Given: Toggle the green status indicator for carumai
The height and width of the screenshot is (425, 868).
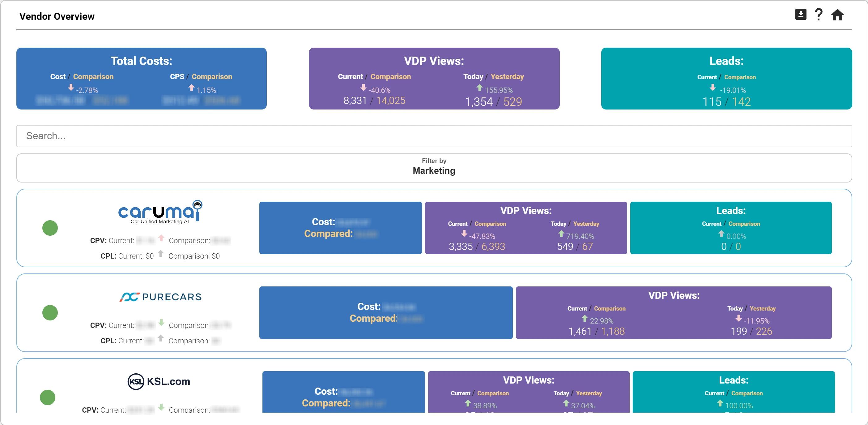Looking at the screenshot, I should pyautogui.click(x=50, y=228).
